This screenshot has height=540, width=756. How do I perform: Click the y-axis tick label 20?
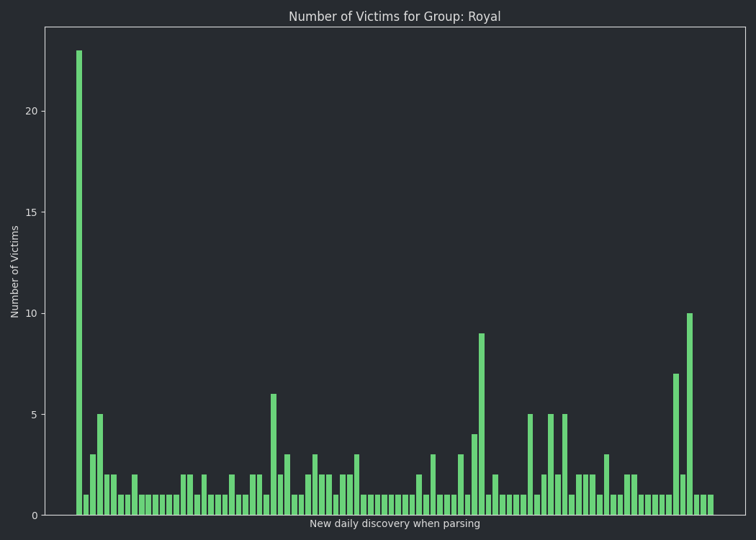(x=31, y=111)
